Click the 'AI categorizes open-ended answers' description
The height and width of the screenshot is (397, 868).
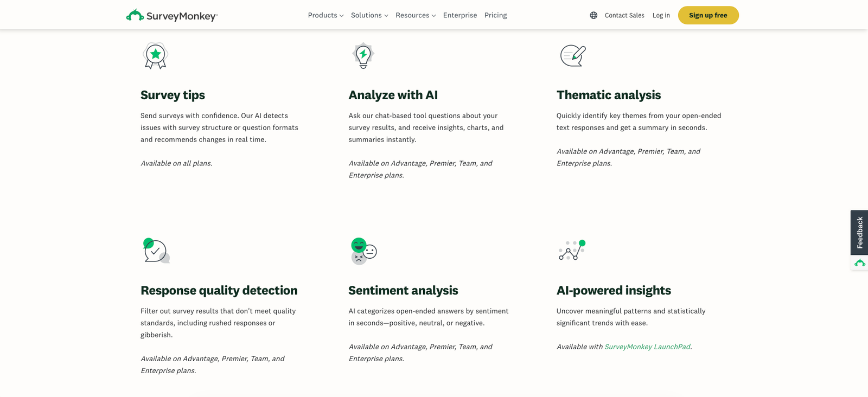[429, 317]
